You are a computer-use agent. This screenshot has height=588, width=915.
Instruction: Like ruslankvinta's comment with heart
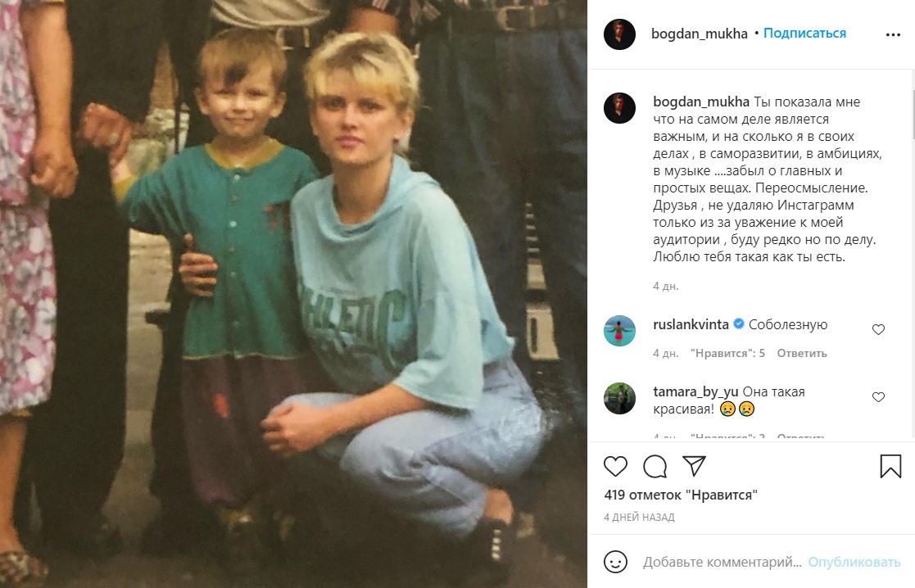[x=878, y=329]
